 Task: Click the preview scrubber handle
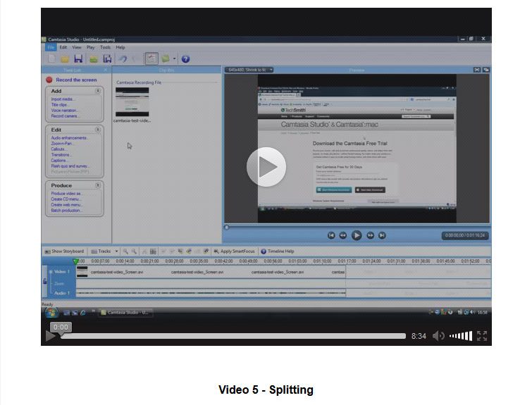tap(227, 227)
